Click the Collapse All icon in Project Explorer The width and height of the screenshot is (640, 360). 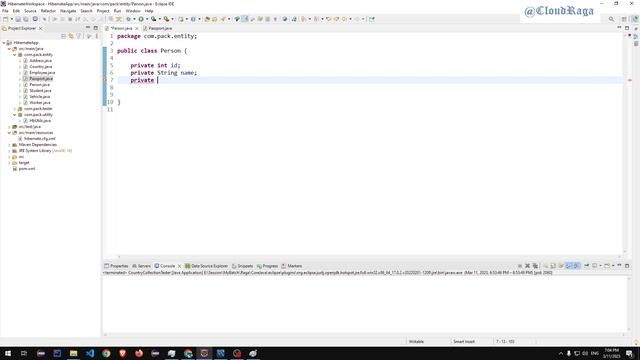tap(63, 36)
